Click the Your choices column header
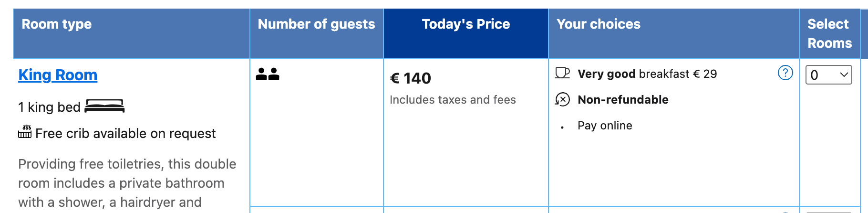 (x=599, y=24)
